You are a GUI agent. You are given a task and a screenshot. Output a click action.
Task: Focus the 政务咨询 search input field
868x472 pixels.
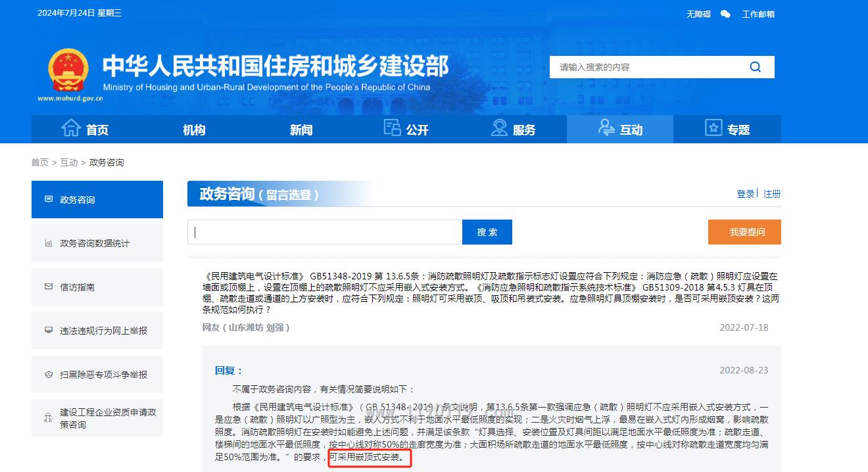point(325,232)
